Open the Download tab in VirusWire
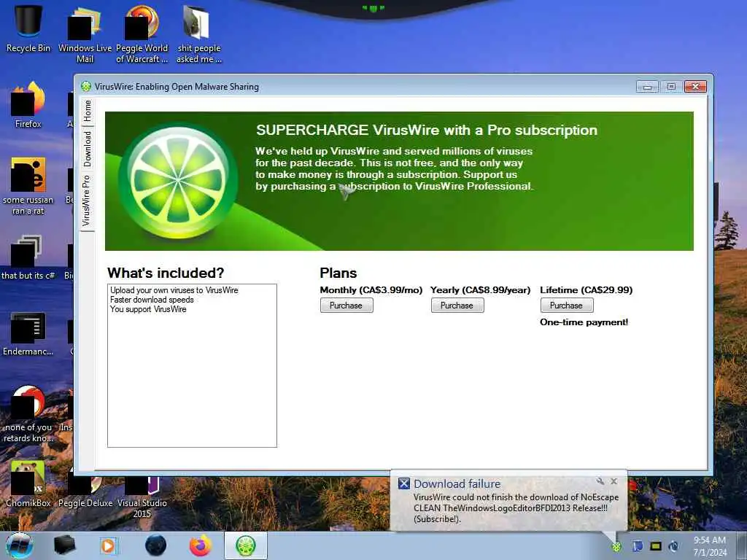Image resolution: width=747 pixels, height=560 pixels. (x=88, y=149)
